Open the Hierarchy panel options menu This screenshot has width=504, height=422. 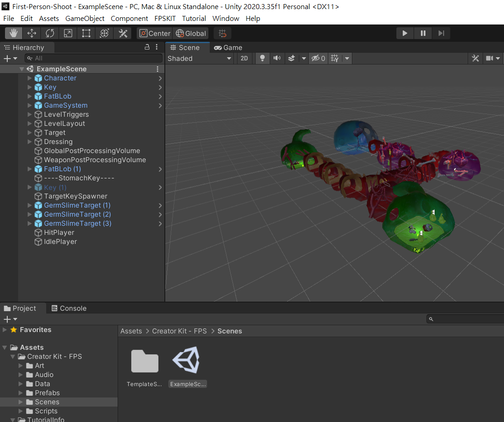(x=157, y=47)
